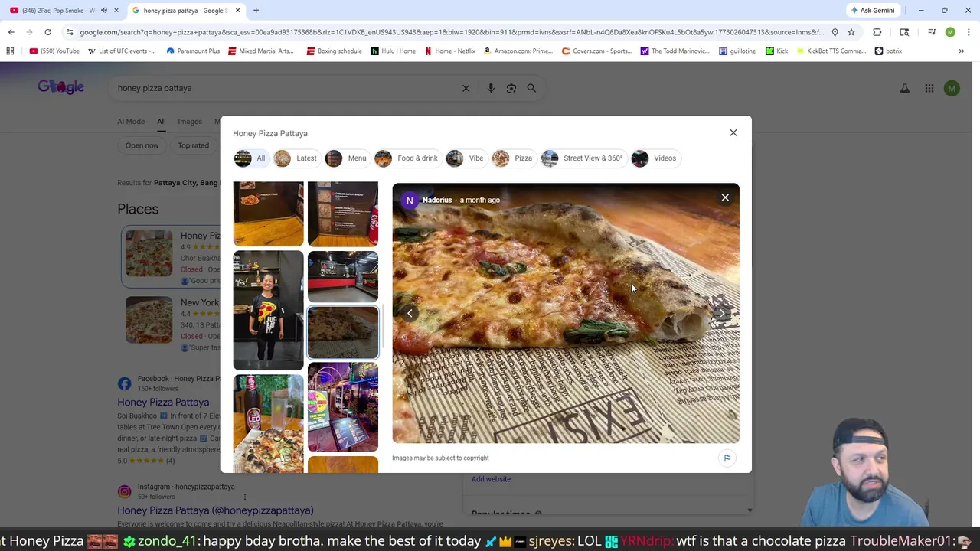Click the address bar URL

452,32
